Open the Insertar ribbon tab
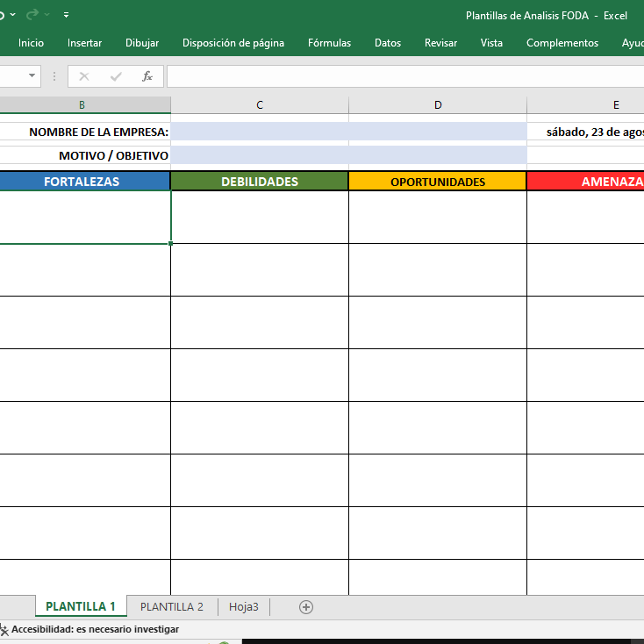Image resolution: width=644 pixels, height=644 pixels. pyautogui.click(x=84, y=43)
